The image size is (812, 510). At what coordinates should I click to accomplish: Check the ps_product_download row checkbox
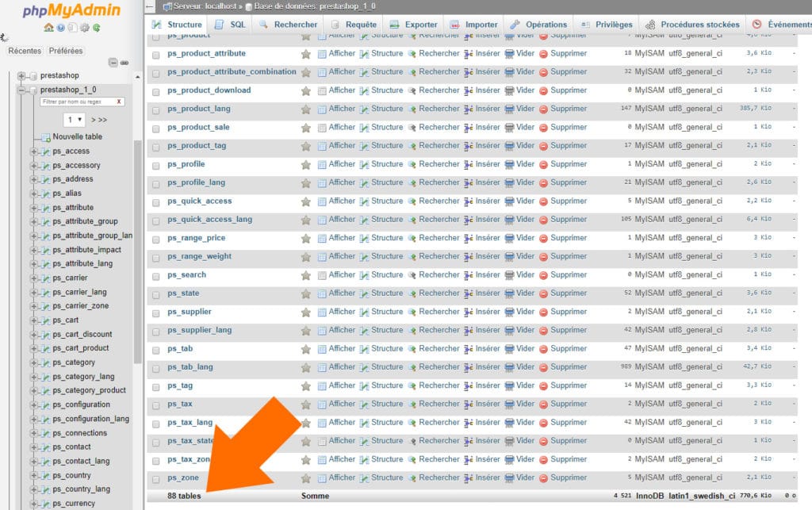pyautogui.click(x=156, y=92)
